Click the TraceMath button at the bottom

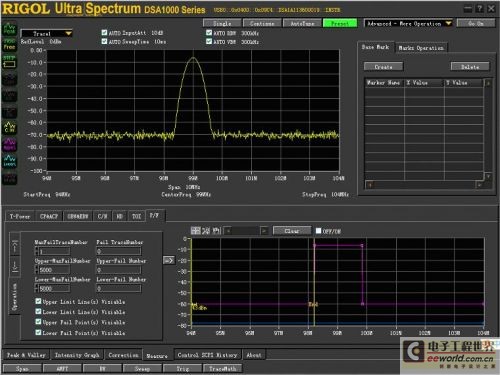tap(223, 369)
